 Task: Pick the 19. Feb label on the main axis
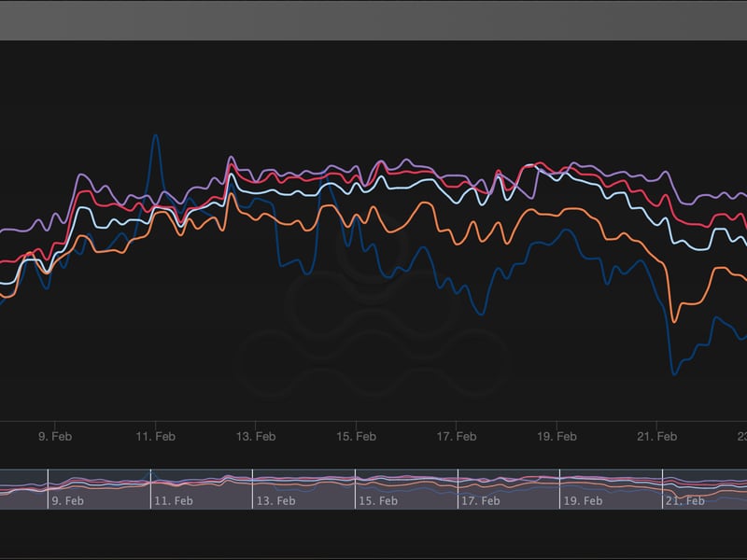[x=557, y=436]
